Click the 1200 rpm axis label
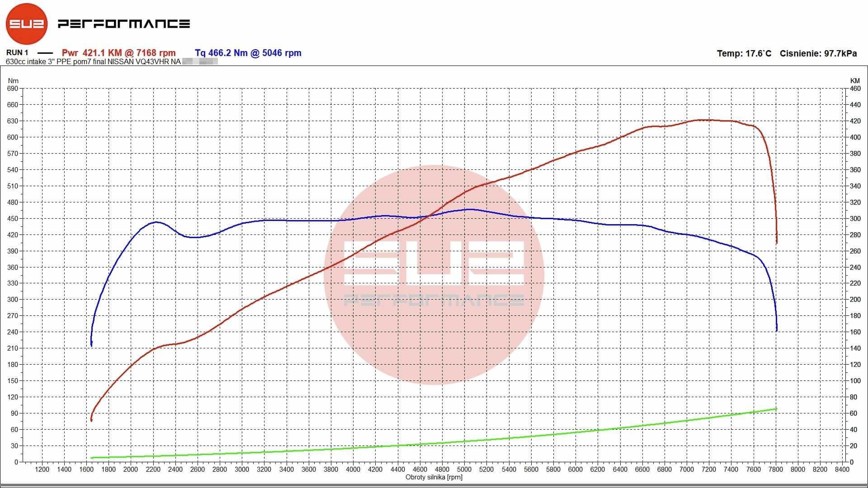 [42, 469]
